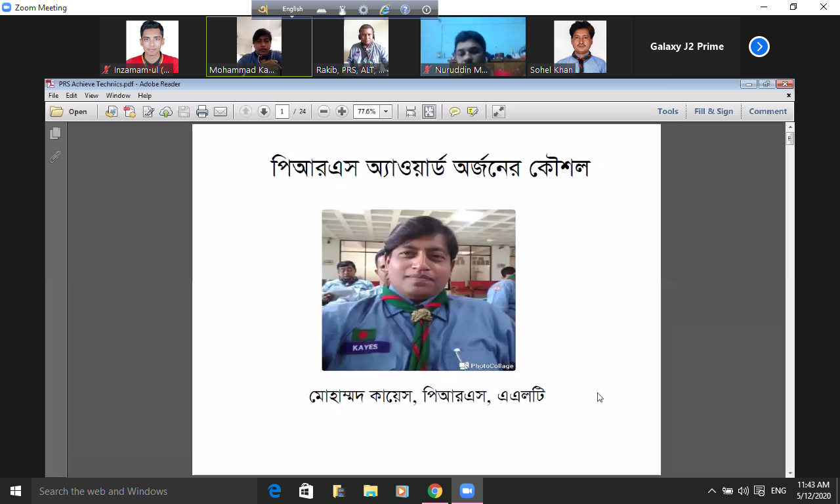
Task: Go to next page with down arrow
Action: coord(264,112)
